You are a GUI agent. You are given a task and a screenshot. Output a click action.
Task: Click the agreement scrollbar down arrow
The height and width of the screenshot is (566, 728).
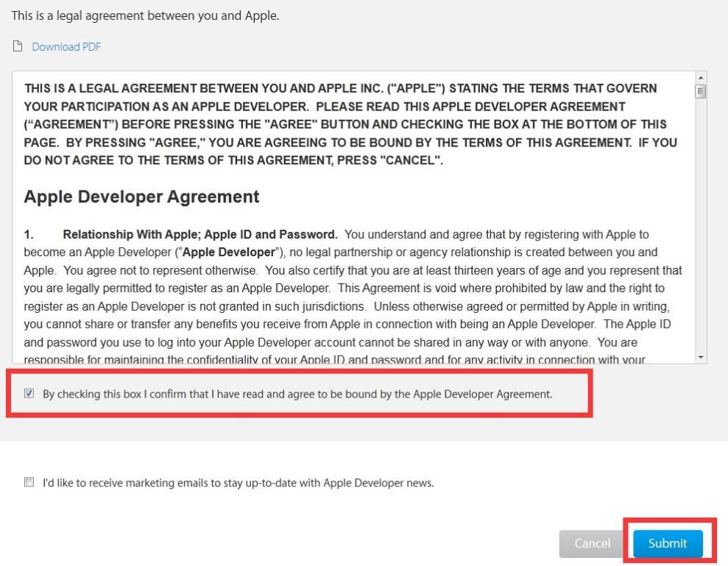(701, 357)
